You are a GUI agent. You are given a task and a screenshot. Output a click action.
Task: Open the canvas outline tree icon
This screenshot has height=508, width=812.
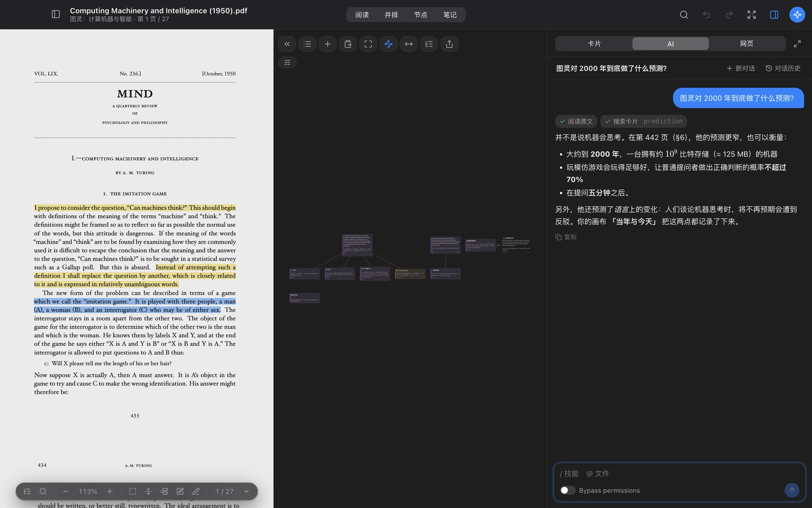point(429,44)
